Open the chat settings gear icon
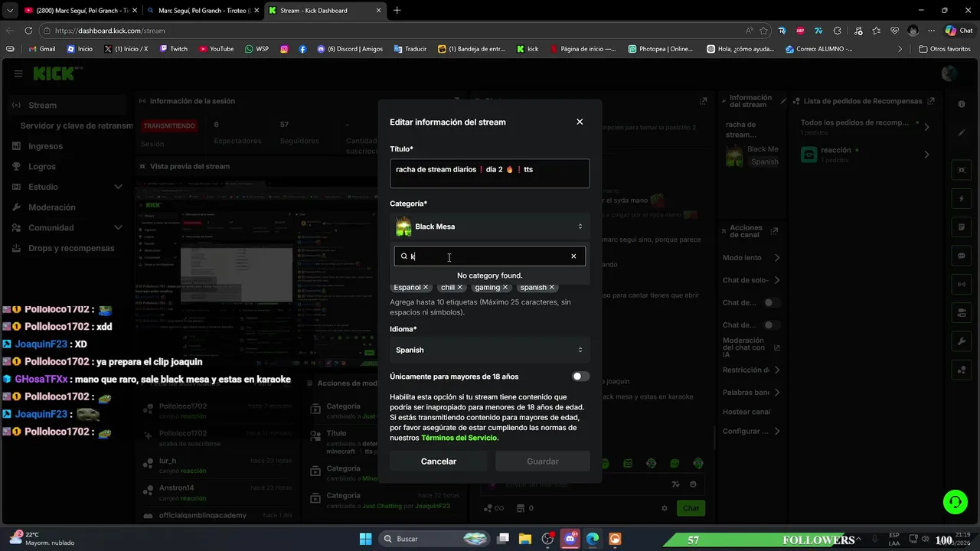Image resolution: width=980 pixels, height=551 pixels. pos(665,508)
